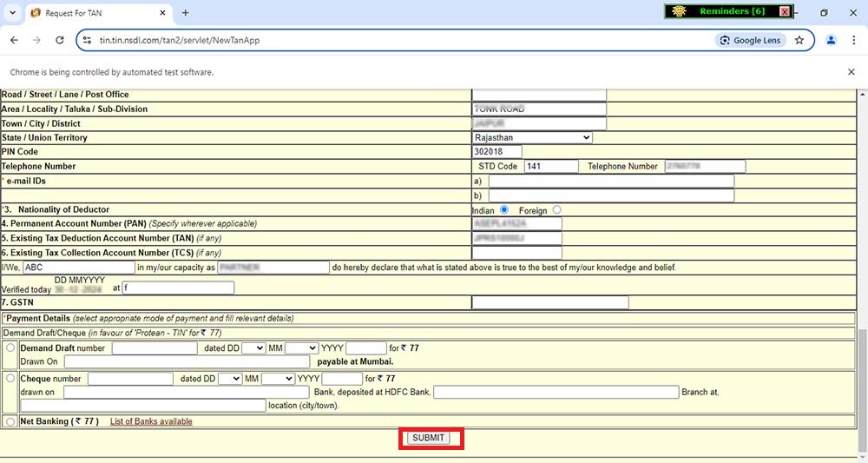
Task: Open Chrome's three-dot menu
Action: (854, 40)
